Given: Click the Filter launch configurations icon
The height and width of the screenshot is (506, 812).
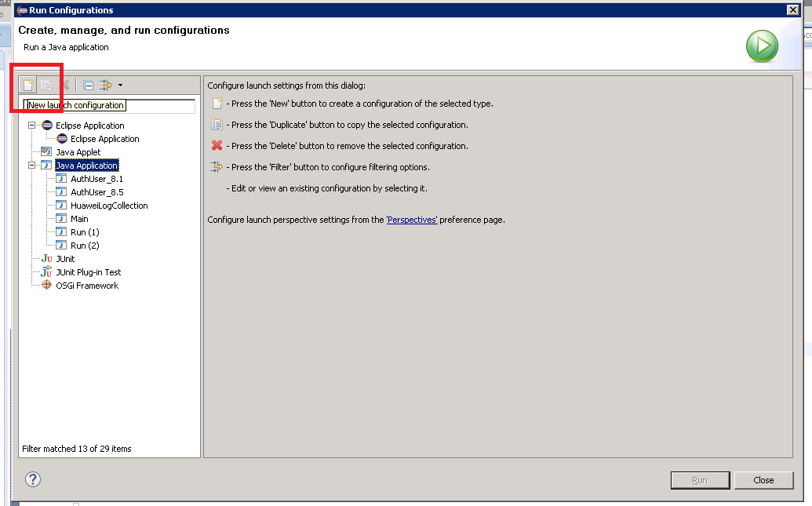Looking at the screenshot, I should click(106, 85).
